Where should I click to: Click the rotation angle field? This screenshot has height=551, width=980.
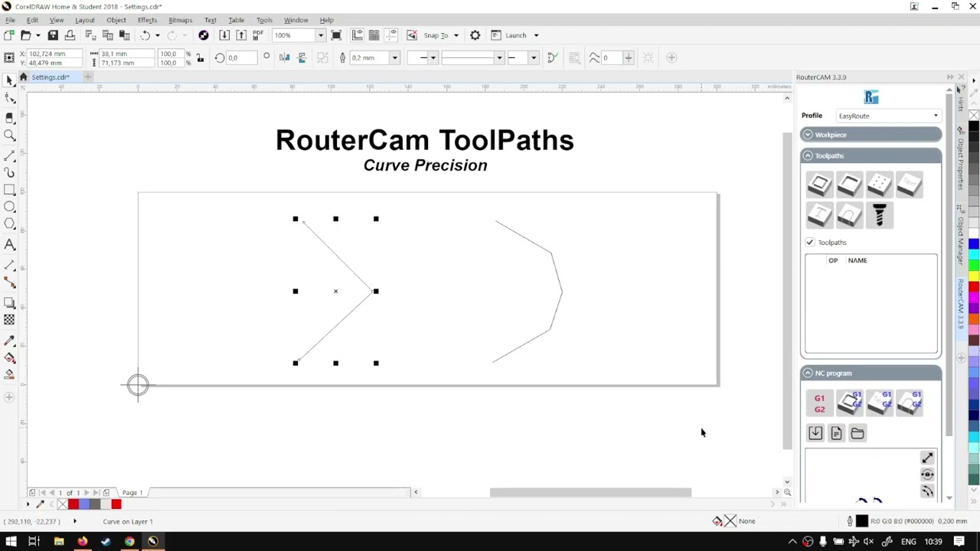[240, 57]
